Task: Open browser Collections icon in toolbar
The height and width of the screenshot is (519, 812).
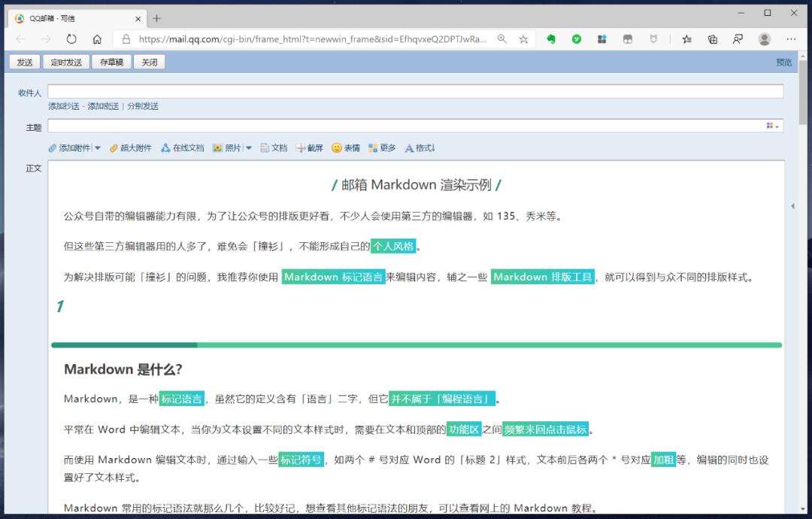Action: click(712, 38)
